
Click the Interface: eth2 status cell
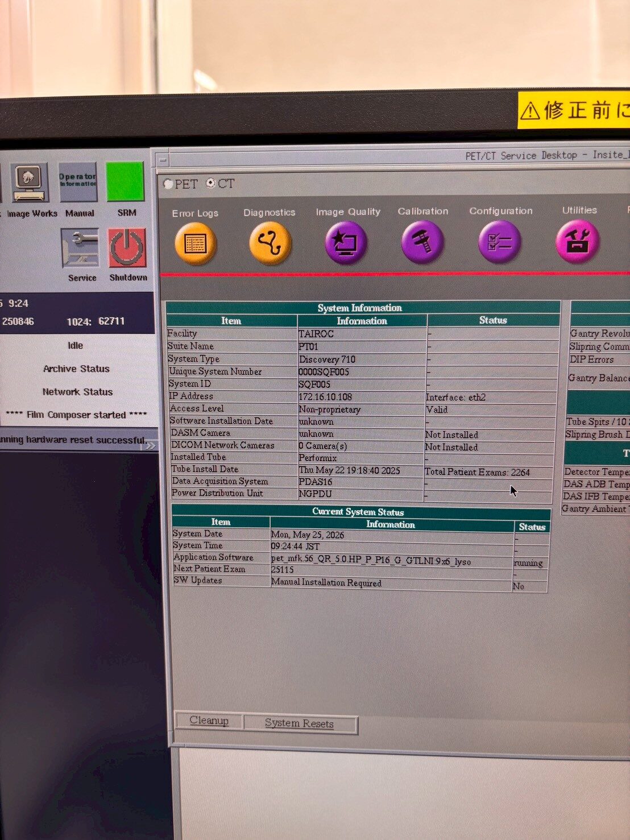click(x=455, y=398)
